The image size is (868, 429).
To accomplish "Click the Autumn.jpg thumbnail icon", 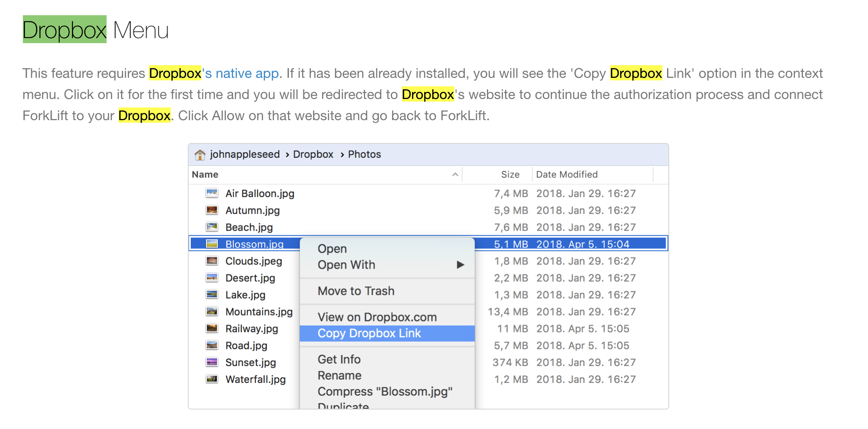I will point(212,210).
